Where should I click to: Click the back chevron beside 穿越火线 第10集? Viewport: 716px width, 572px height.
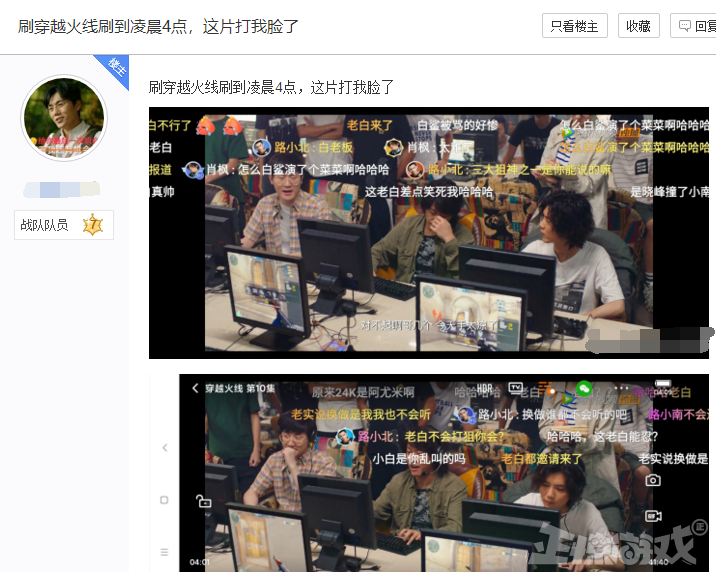[x=195, y=388]
